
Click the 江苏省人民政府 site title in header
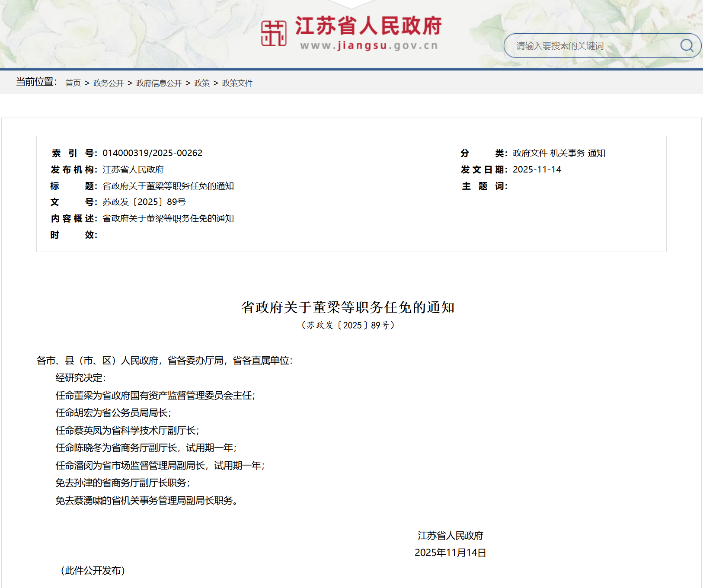[368, 26]
